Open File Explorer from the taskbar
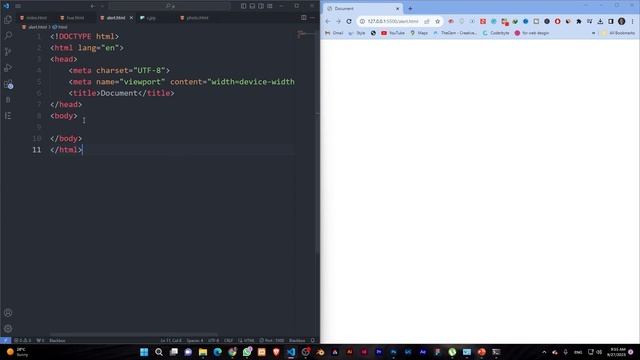The width and height of the screenshot is (640, 360). [203, 352]
